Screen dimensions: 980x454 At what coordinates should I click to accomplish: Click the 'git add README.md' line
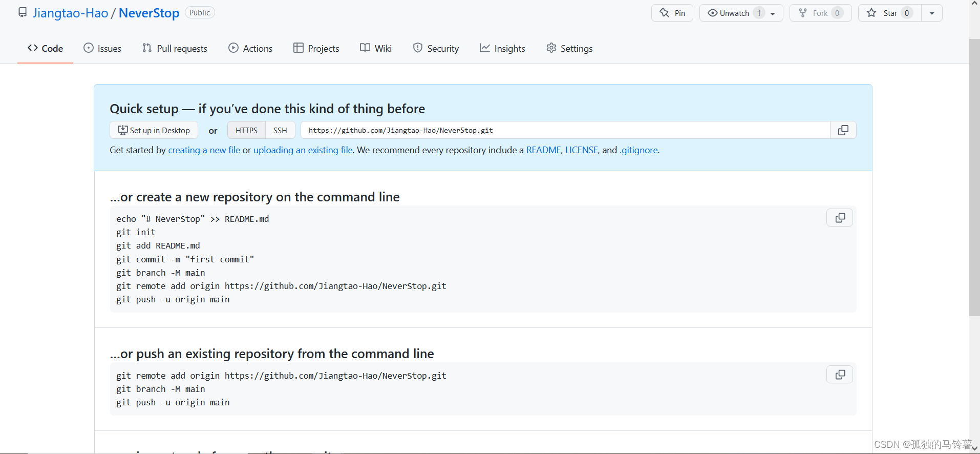(158, 245)
